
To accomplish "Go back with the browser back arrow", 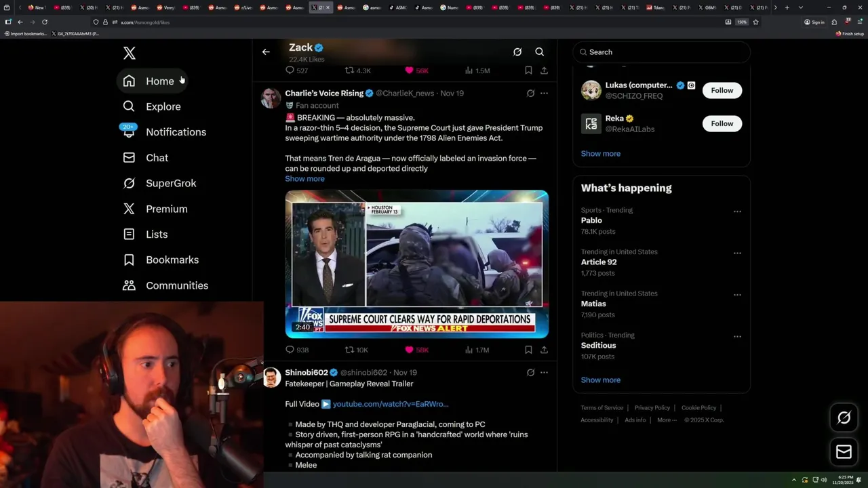I will point(20,22).
